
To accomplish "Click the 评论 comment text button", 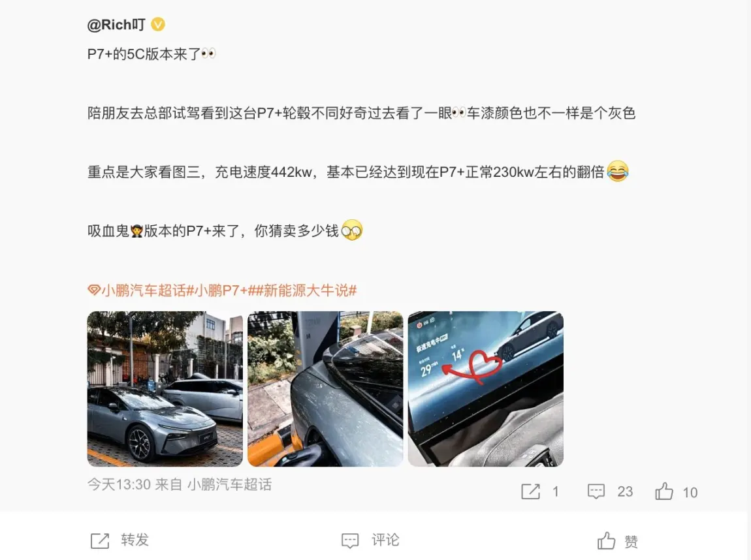I will [x=385, y=540].
